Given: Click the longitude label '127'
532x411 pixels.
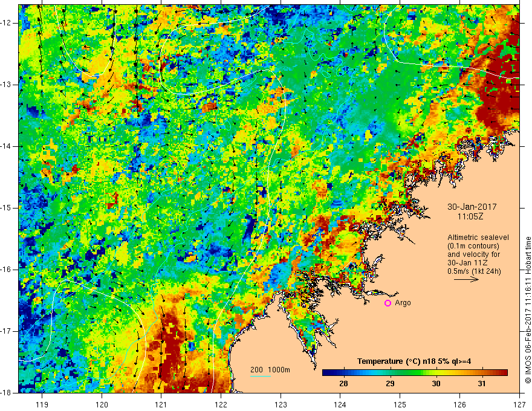Looking at the screenshot, I should coord(519,404).
